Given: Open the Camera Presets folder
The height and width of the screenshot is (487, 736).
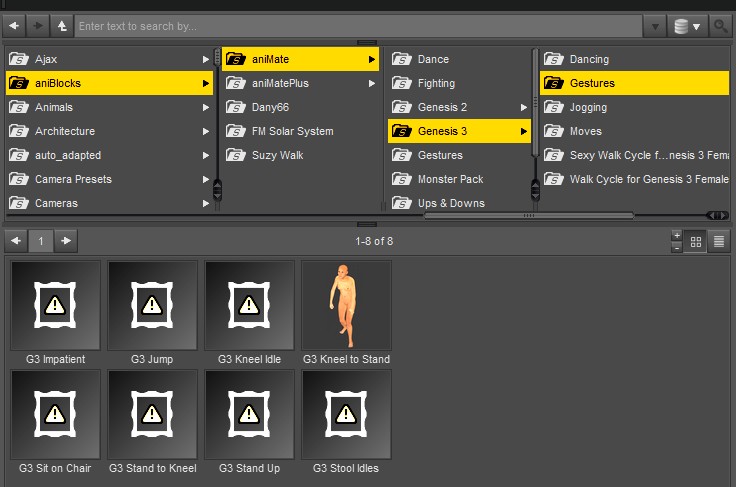Looking at the screenshot, I should point(109,179).
